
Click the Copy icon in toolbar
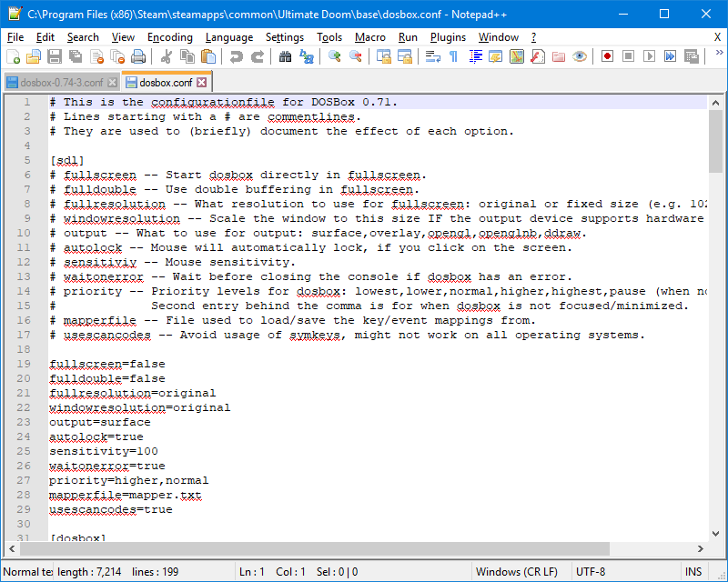187,56
